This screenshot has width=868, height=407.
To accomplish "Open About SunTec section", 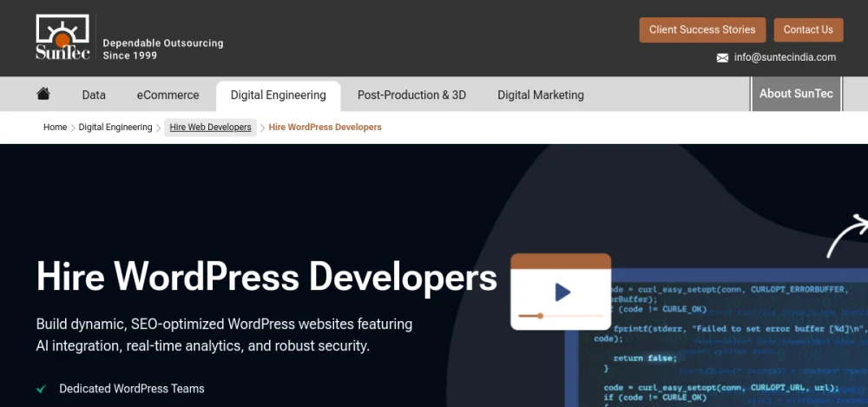I will coord(796,94).
